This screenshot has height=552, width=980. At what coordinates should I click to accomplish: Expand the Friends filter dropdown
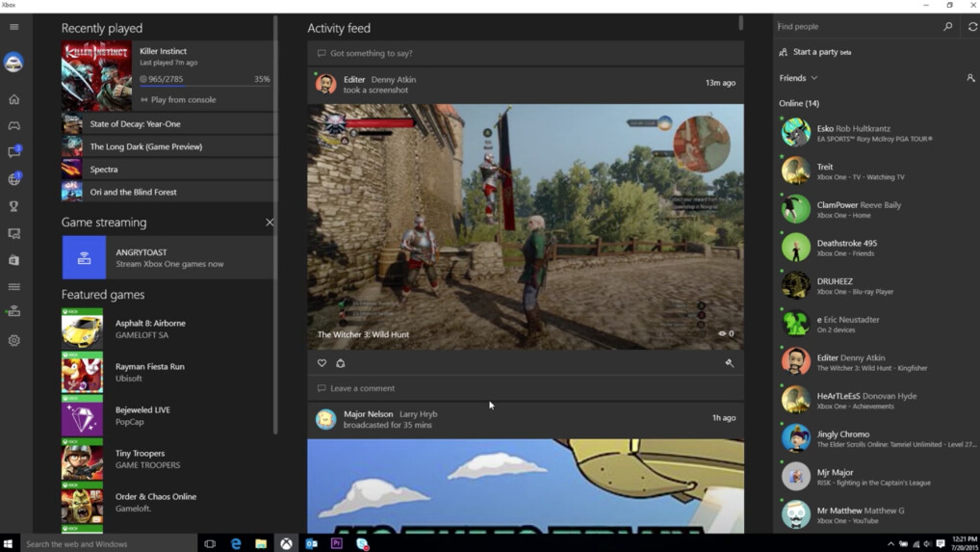[798, 78]
